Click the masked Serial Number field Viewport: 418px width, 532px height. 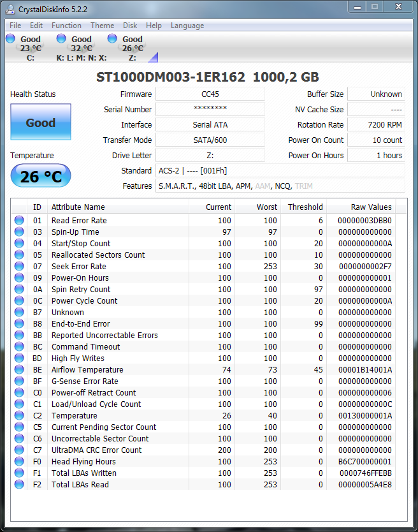pos(210,109)
